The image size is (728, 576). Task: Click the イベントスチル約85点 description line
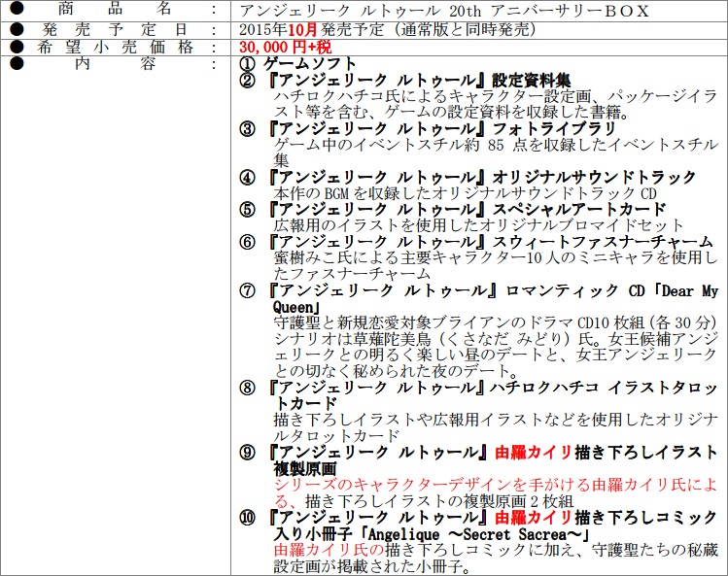496,145
